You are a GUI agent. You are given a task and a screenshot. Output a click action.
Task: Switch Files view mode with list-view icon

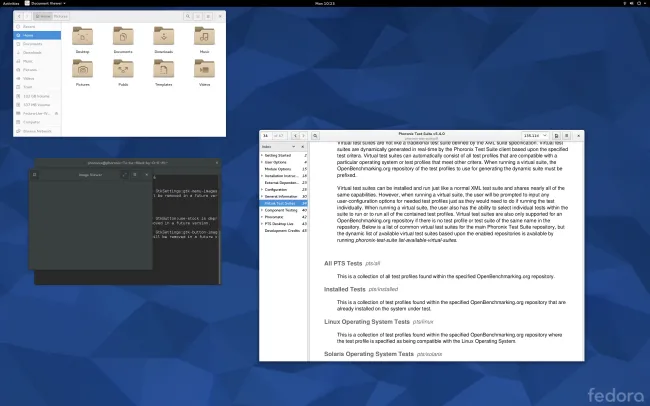[x=198, y=16]
